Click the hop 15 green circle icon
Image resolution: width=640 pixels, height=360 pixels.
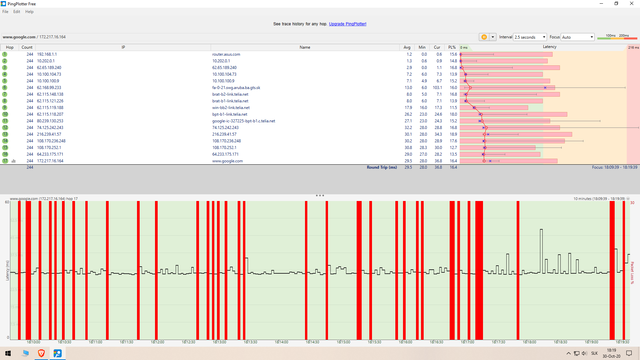[x=5, y=148]
